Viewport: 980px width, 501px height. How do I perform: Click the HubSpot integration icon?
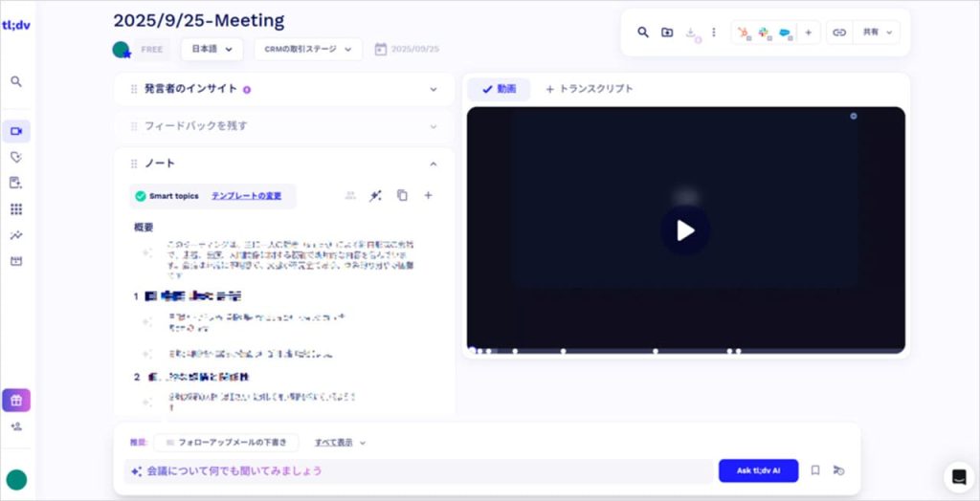coord(745,33)
